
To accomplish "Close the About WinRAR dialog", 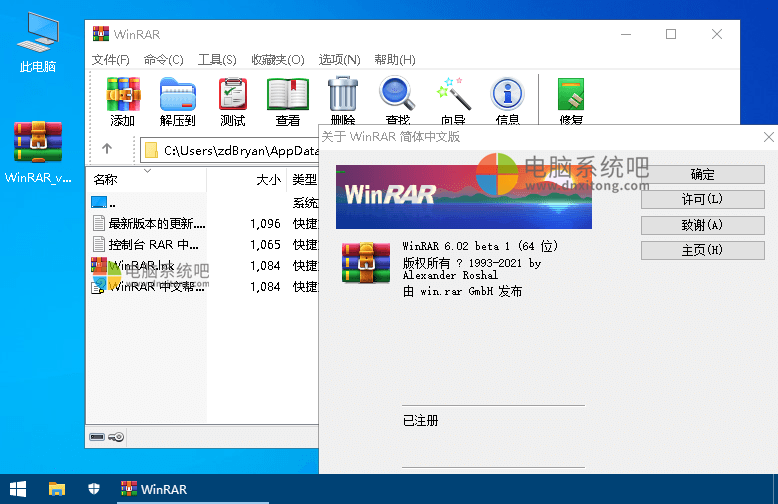I will click(x=769, y=137).
